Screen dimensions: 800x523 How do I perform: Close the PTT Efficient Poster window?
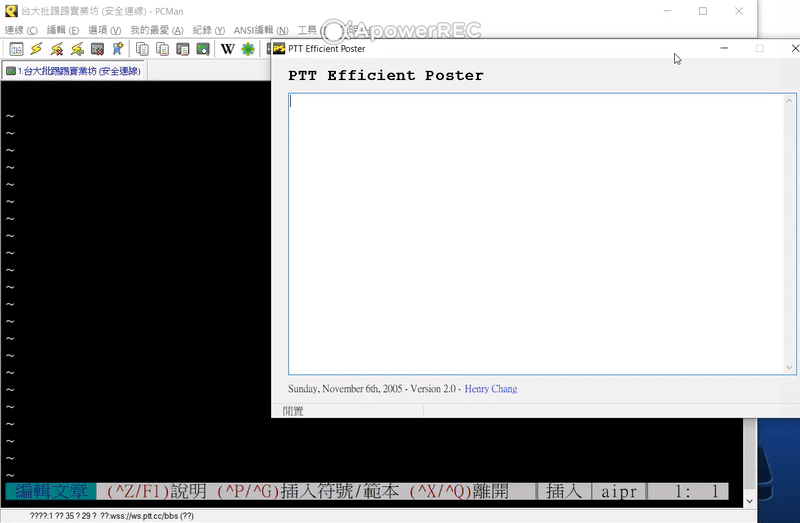[794, 48]
